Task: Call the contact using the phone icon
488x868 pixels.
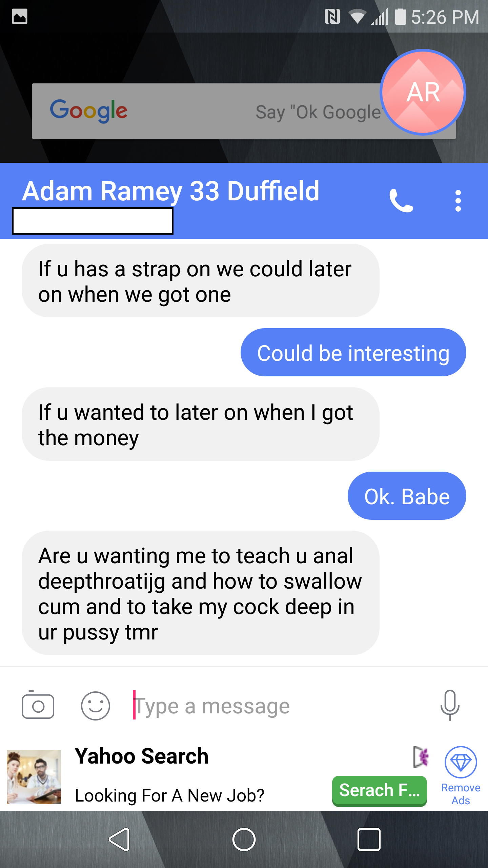Action: 401,201
